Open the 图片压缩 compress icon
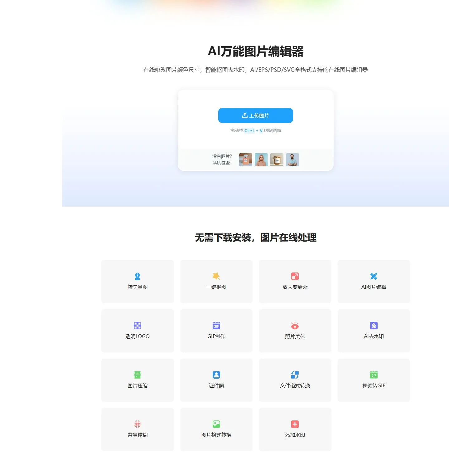Screen dimensions: 449x476 pos(138,375)
